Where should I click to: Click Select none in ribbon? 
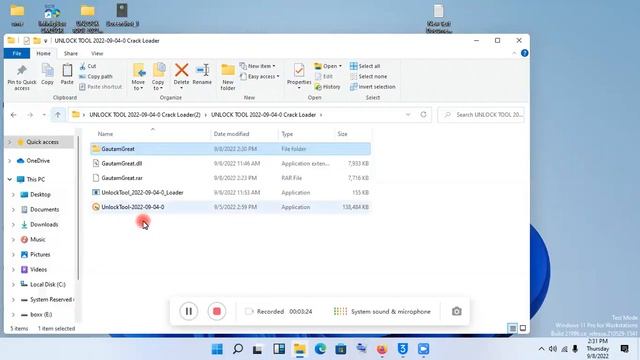click(x=369, y=76)
